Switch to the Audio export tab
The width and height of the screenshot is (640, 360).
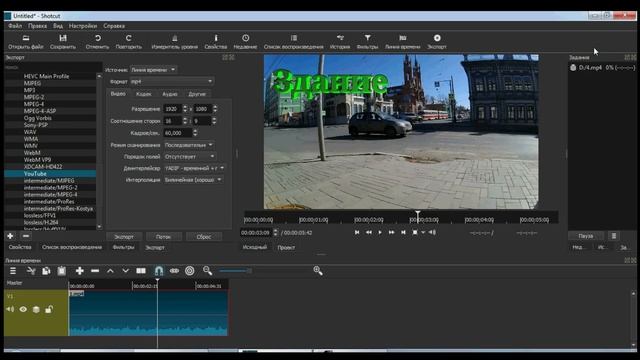170,94
